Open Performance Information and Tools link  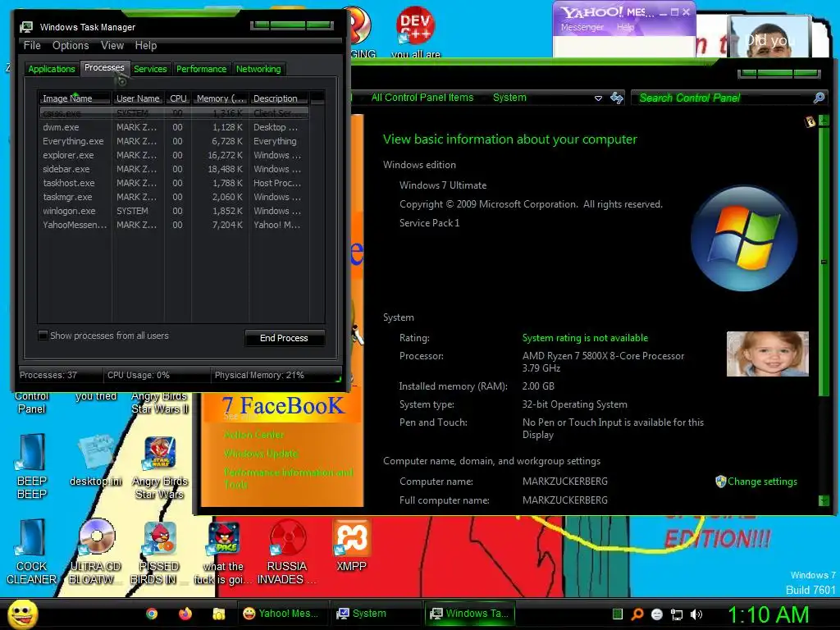pyautogui.click(x=288, y=478)
